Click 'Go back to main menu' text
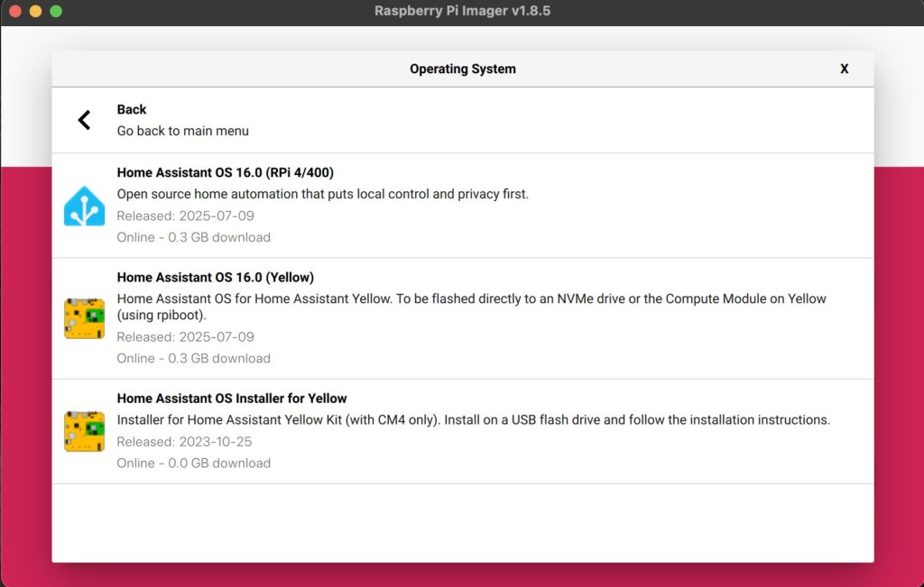 pyautogui.click(x=182, y=131)
